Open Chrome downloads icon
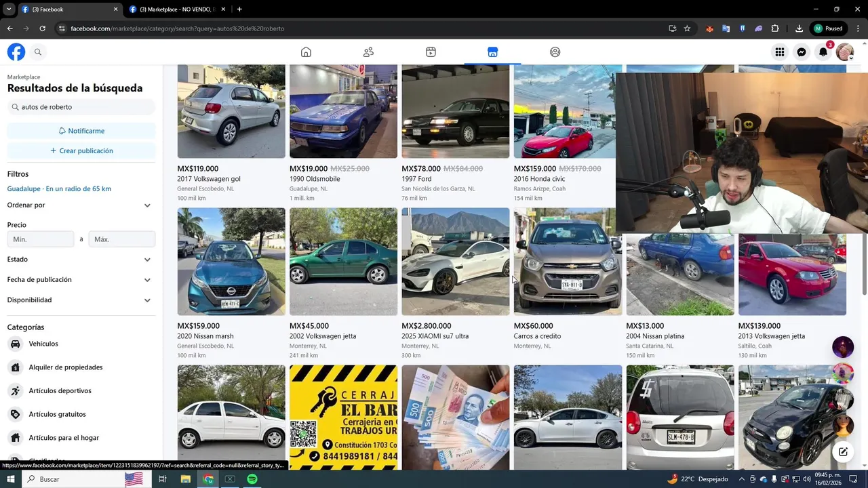The width and height of the screenshot is (868, 488). coord(799,28)
